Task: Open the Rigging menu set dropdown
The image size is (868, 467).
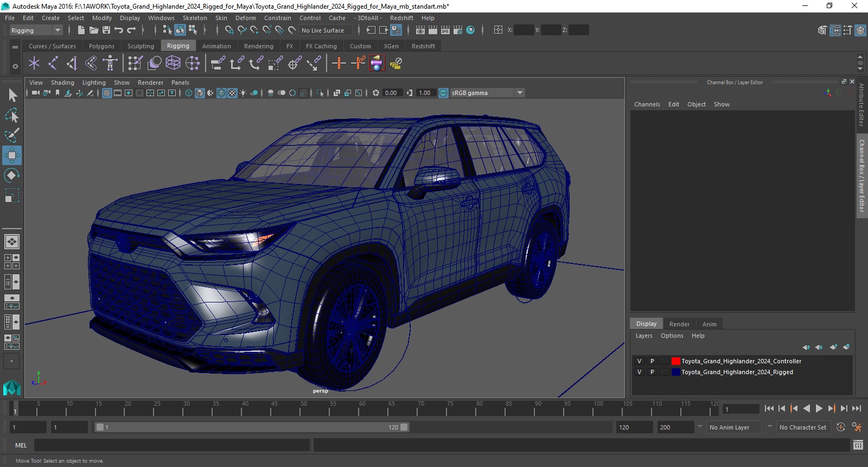Action: (x=36, y=30)
